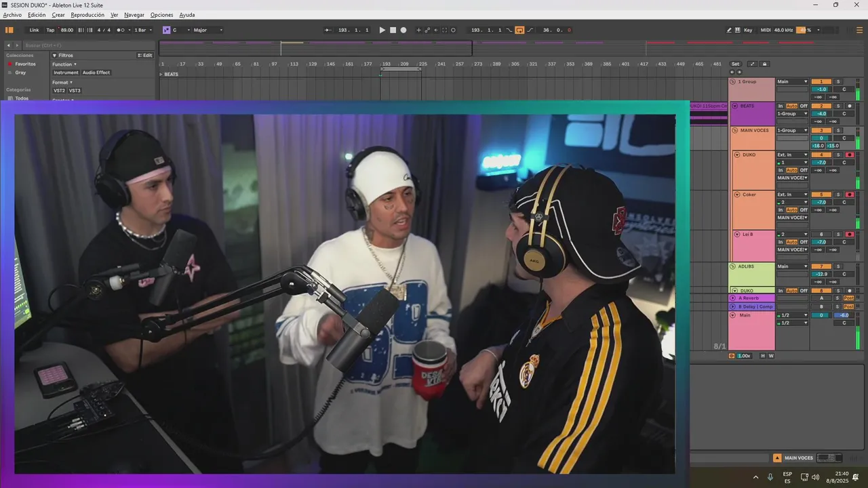
Task: Open Favoritos collection in browser
Action: pos(25,64)
